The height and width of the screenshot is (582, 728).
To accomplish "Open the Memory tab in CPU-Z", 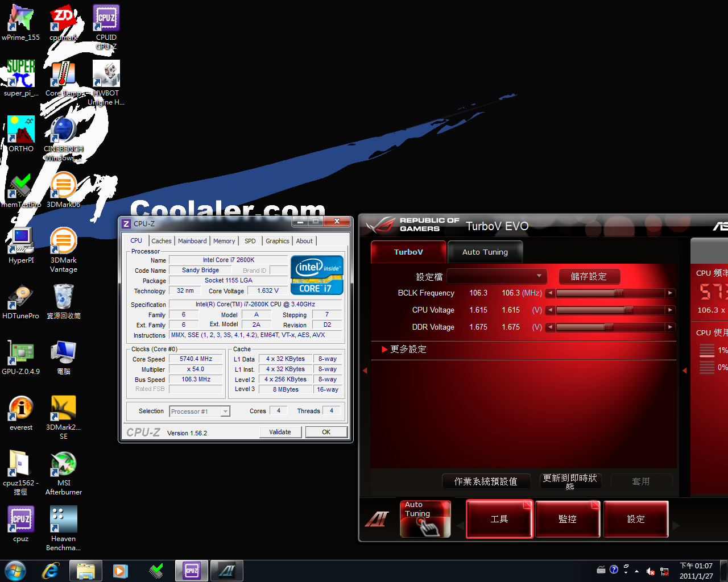I will (224, 241).
